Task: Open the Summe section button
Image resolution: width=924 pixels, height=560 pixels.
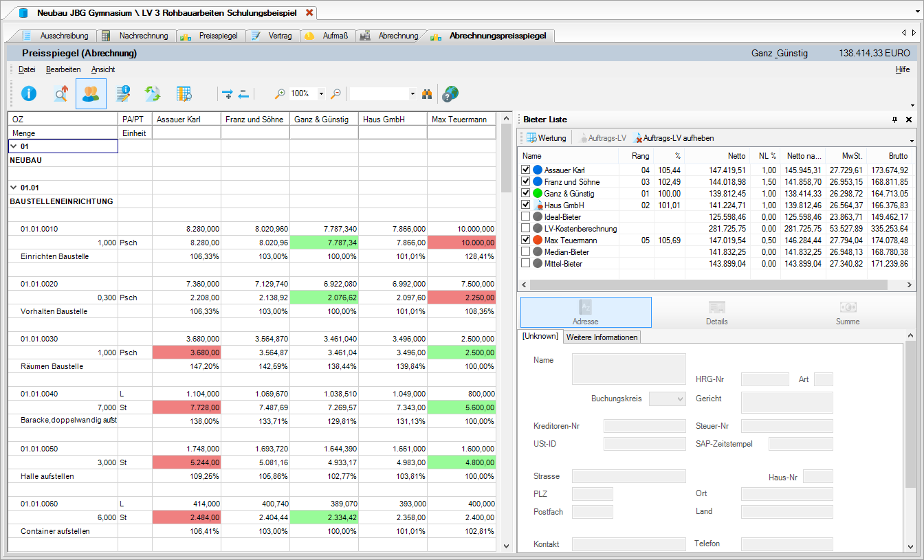Action: [848, 313]
